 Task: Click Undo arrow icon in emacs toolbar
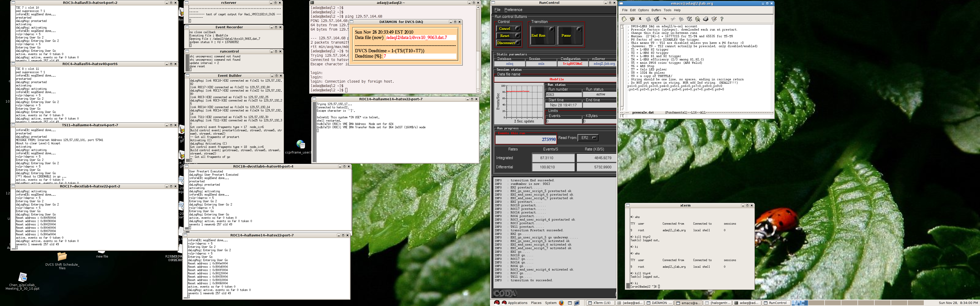click(665, 19)
